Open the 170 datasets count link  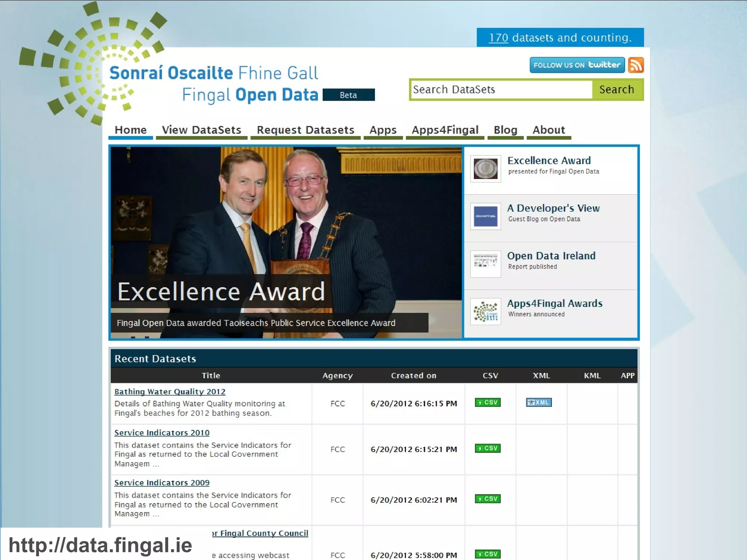click(498, 38)
